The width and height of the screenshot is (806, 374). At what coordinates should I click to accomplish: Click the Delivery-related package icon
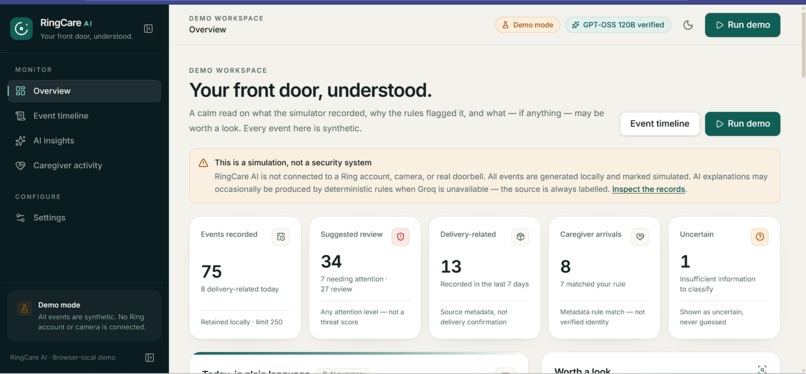[x=520, y=237]
